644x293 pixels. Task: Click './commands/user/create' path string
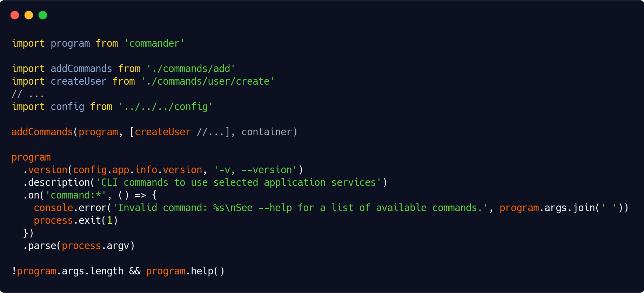coord(208,81)
